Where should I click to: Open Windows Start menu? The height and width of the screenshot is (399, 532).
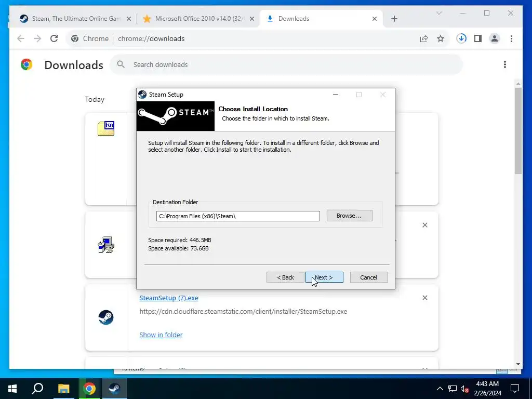point(12,389)
